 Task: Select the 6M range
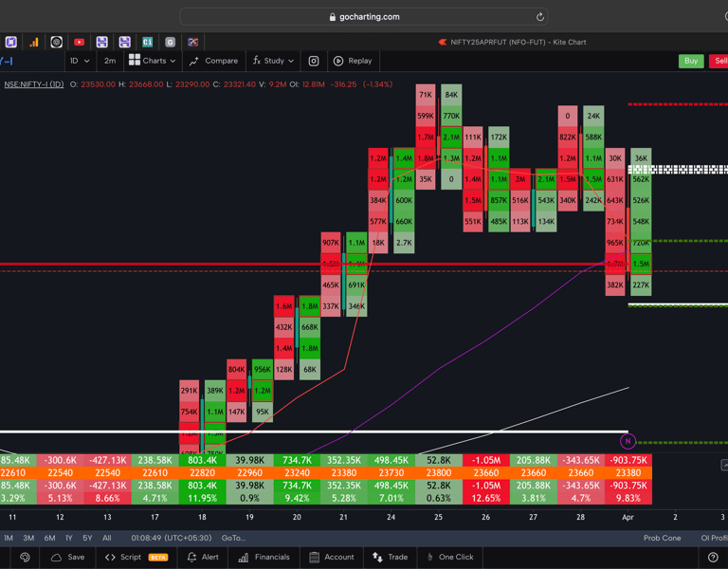[x=49, y=538]
